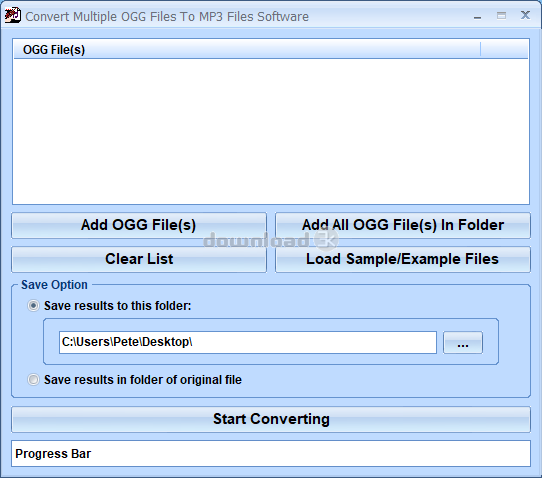Click the column divider in list header
This screenshot has height=478, width=542.
pyautogui.click(x=480, y=49)
